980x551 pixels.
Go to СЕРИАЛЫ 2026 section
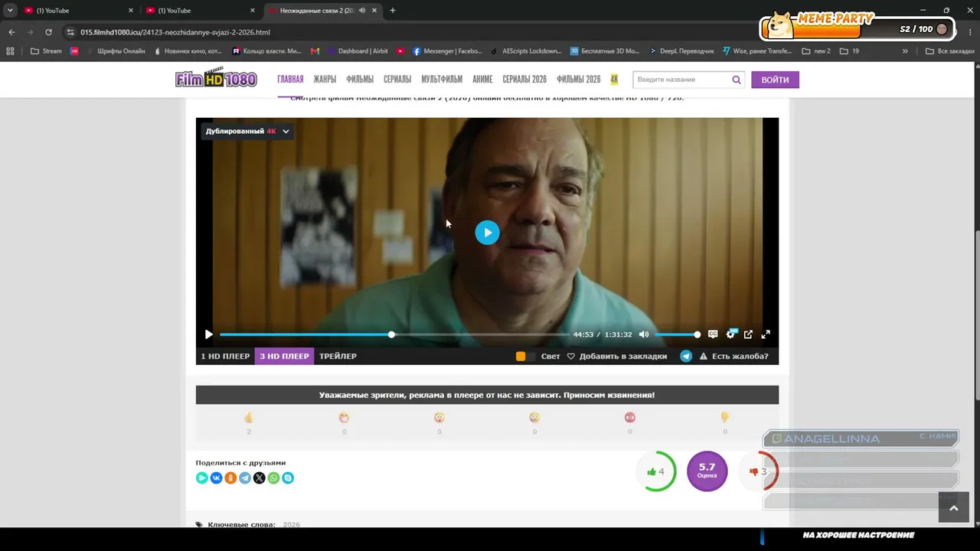coord(524,80)
